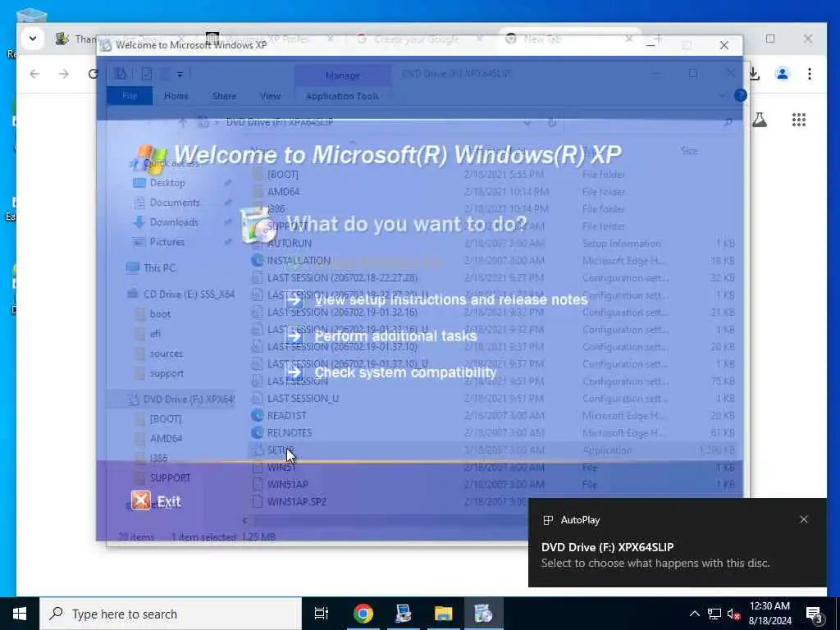840x630 pixels.
Task: Dismiss the AutoPlay notification with its X
Action: (804, 519)
